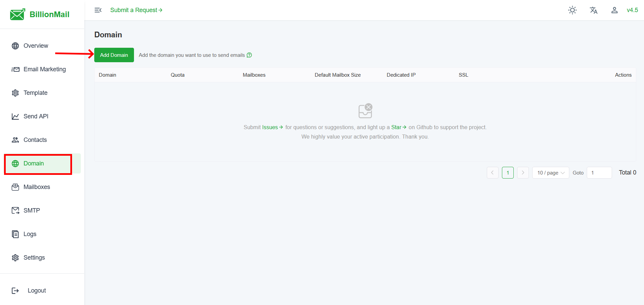Click the Email Marketing envelope icon
Image resolution: width=644 pixels, height=305 pixels.
pos(15,69)
